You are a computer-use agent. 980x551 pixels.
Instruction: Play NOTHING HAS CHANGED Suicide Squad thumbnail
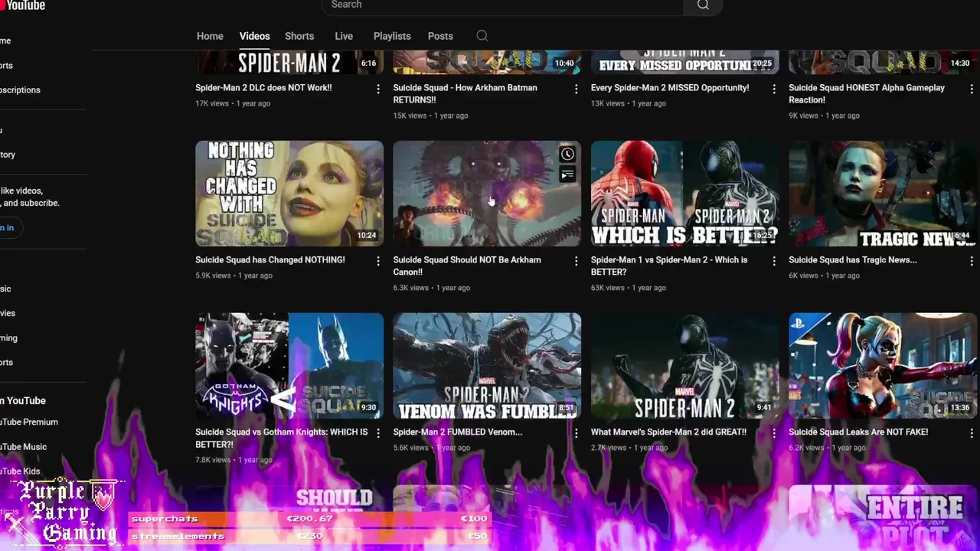coord(289,194)
